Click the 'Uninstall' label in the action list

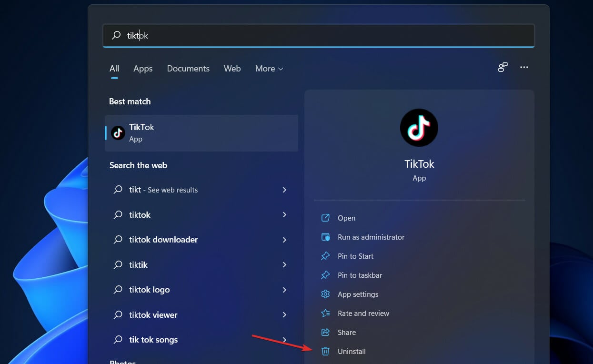point(352,351)
